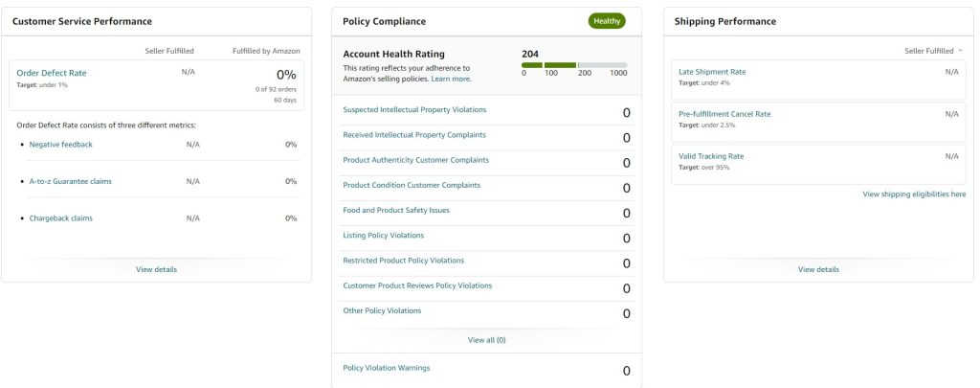
Task: Click the Account Health Rating progress bar
Action: [x=574, y=65]
